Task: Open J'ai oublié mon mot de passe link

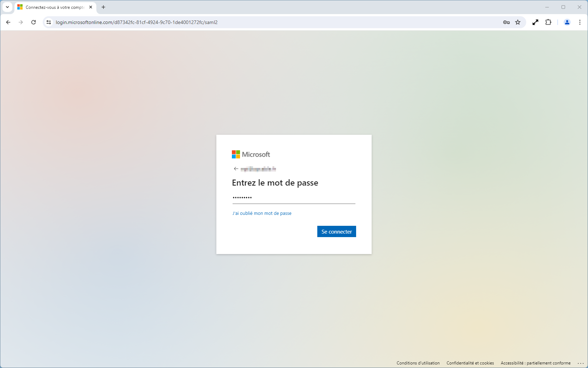Action: [x=262, y=213]
